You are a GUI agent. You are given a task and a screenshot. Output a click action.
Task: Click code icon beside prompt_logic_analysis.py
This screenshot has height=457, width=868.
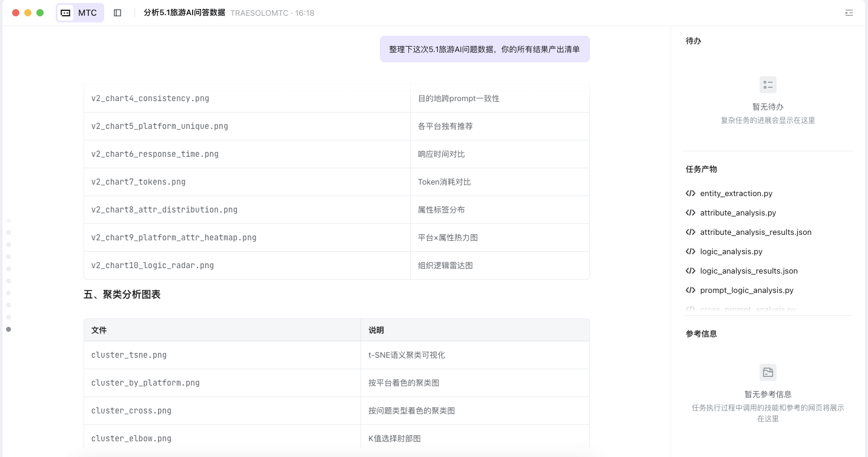[x=690, y=291]
